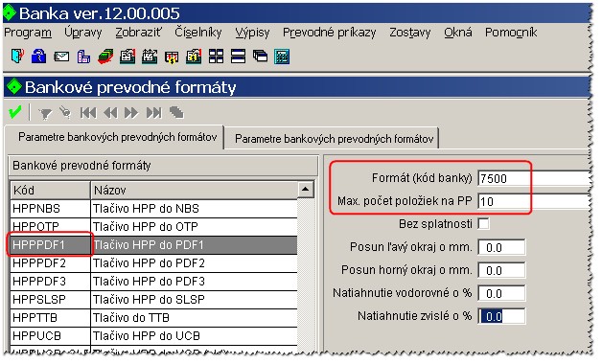Confirm with the green checkmark icon
This screenshot has height=364, width=602.
click(x=15, y=112)
